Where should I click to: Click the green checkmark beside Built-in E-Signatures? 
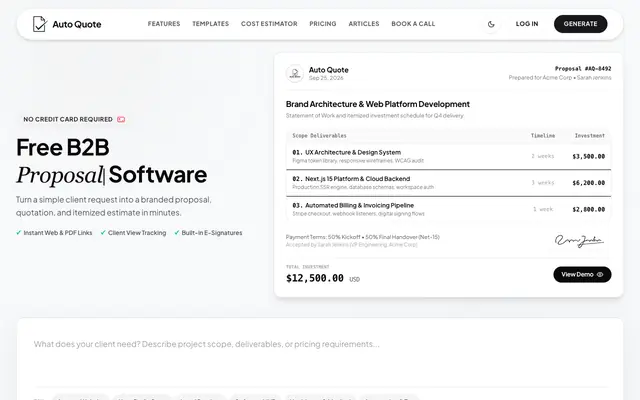coord(177,233)
